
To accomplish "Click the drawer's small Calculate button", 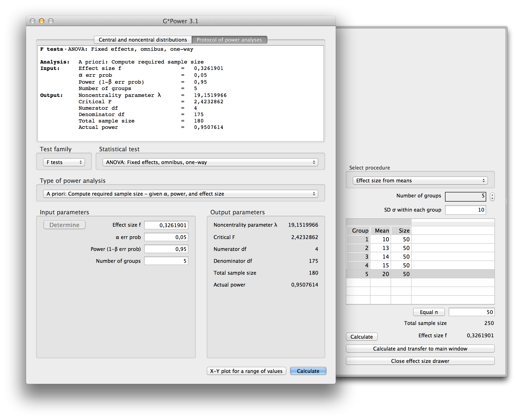I will point(361,337).
